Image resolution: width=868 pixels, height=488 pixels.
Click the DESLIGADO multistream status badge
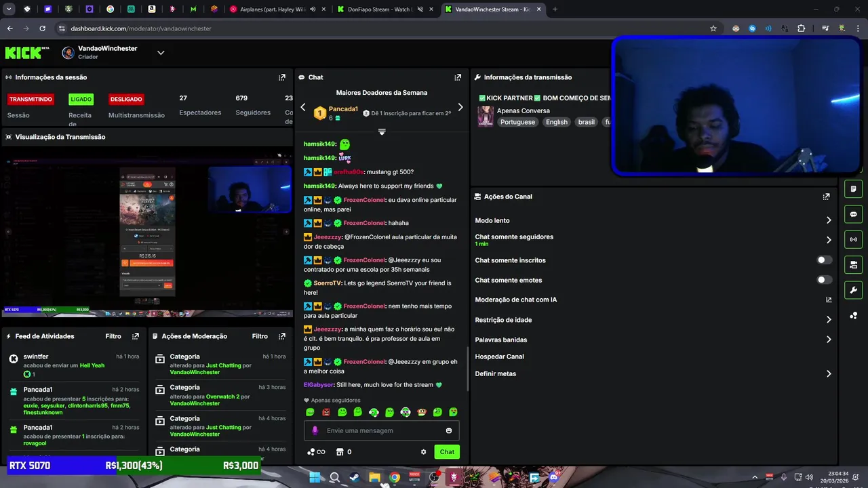pos(126,99)
